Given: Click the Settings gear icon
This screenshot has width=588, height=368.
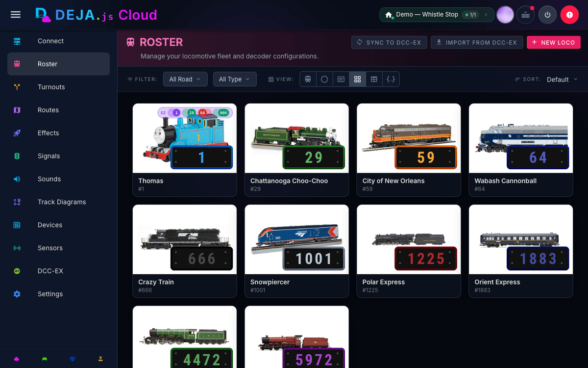Looking at the screenshot, I should (17, 294).
